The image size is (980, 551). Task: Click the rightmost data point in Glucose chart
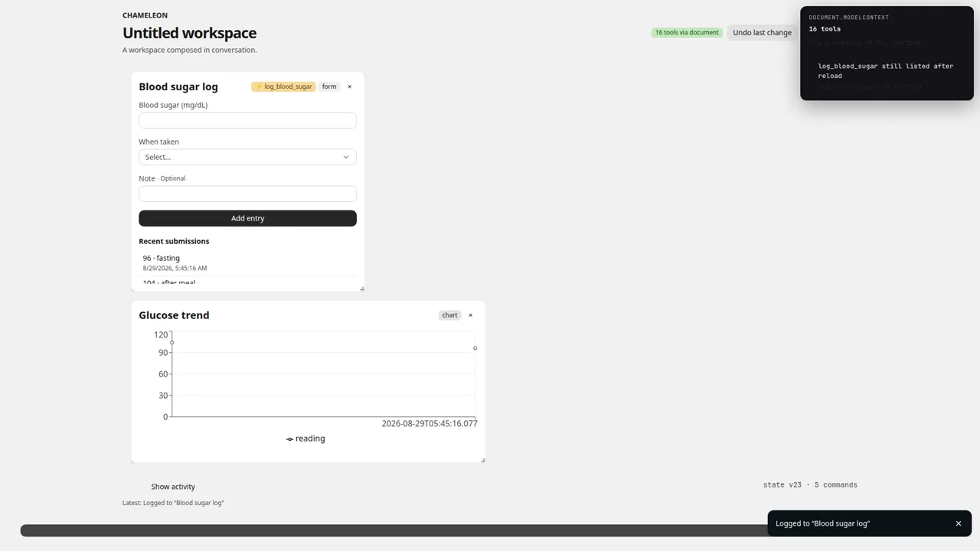475,348
